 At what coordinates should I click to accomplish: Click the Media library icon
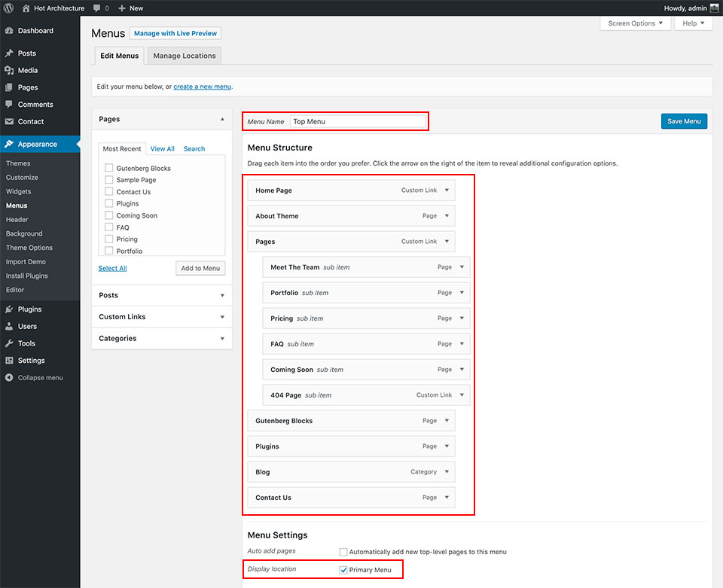point(9,70)
